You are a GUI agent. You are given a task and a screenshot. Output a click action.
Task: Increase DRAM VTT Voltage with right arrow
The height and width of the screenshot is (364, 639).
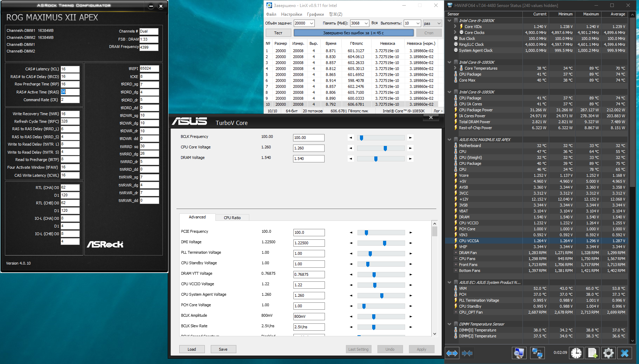[x=411, y=274]
